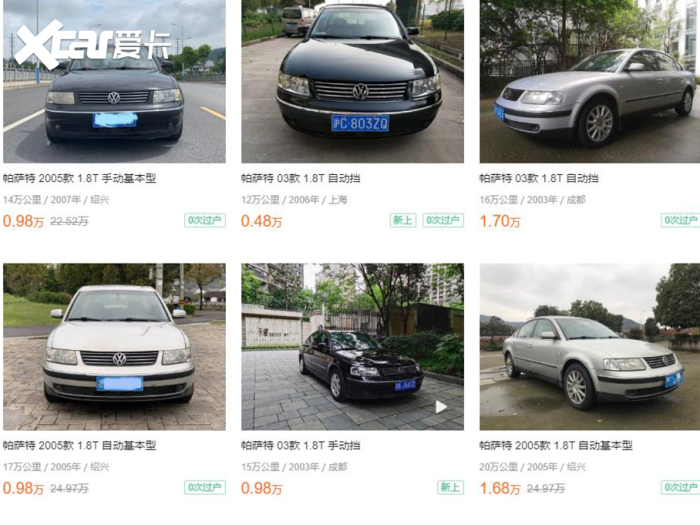Open the dark gray Passat photo under the Xcar logo
Viewport: 700px width, 525px height.
tap(114, 81)
